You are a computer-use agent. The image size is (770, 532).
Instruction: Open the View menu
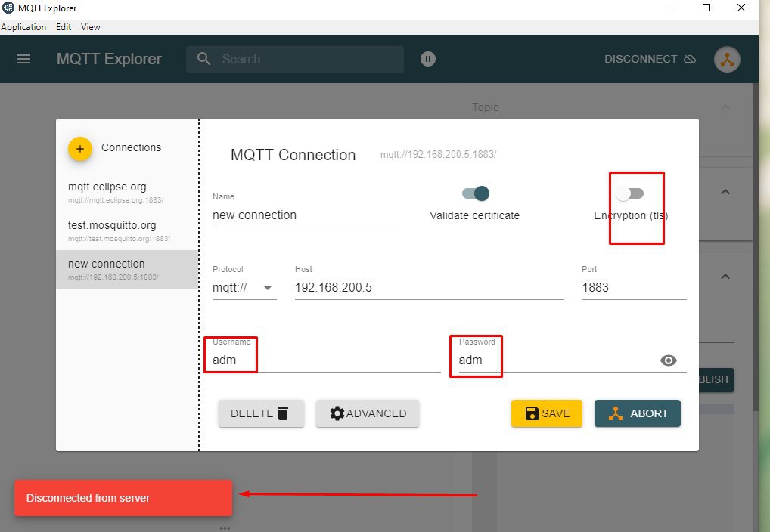point(90,27)
